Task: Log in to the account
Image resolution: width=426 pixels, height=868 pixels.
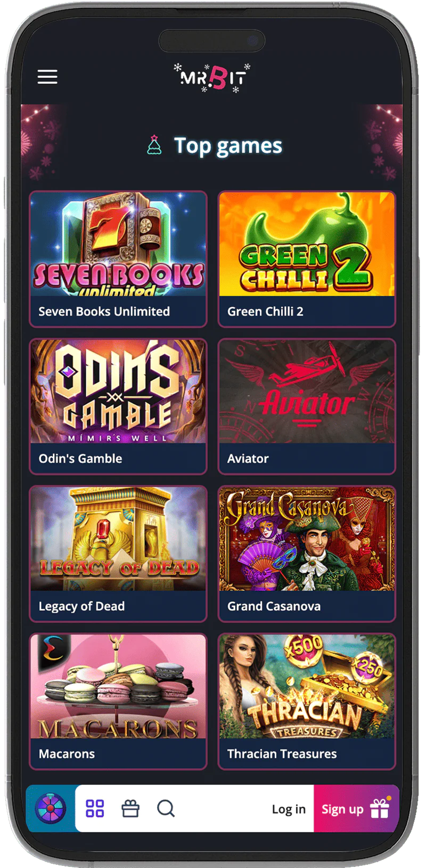Action: (289, 809)
